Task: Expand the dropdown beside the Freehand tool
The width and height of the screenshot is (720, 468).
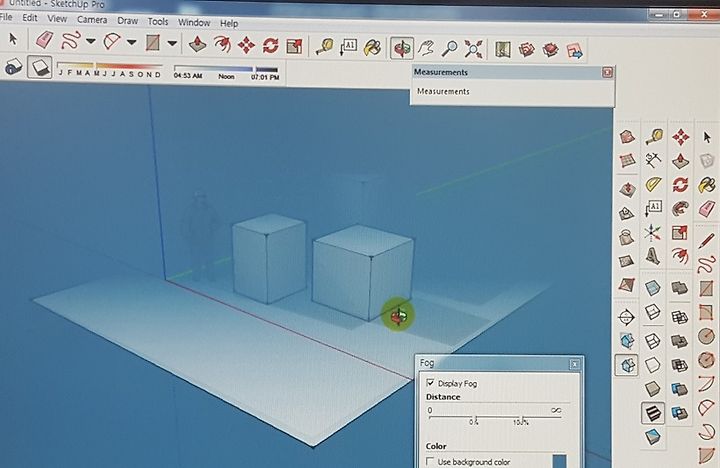Action: 90,41
